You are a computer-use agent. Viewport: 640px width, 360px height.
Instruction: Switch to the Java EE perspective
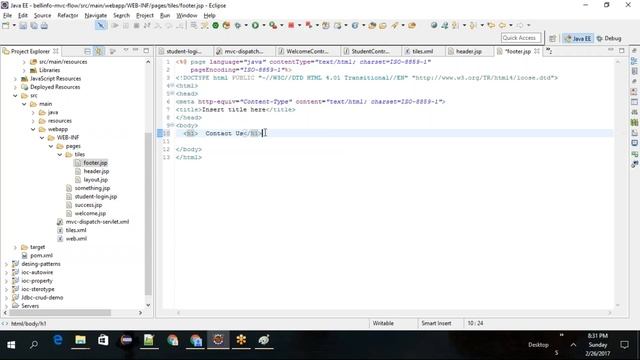(x=578, y=38)
